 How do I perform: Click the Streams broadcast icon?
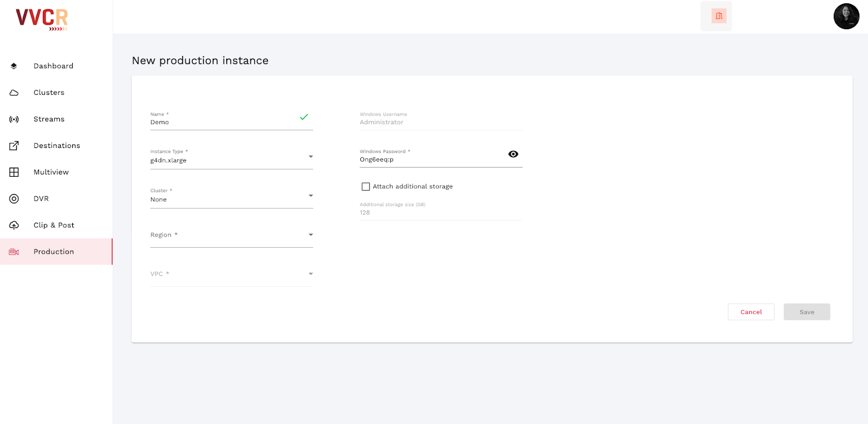14,119
